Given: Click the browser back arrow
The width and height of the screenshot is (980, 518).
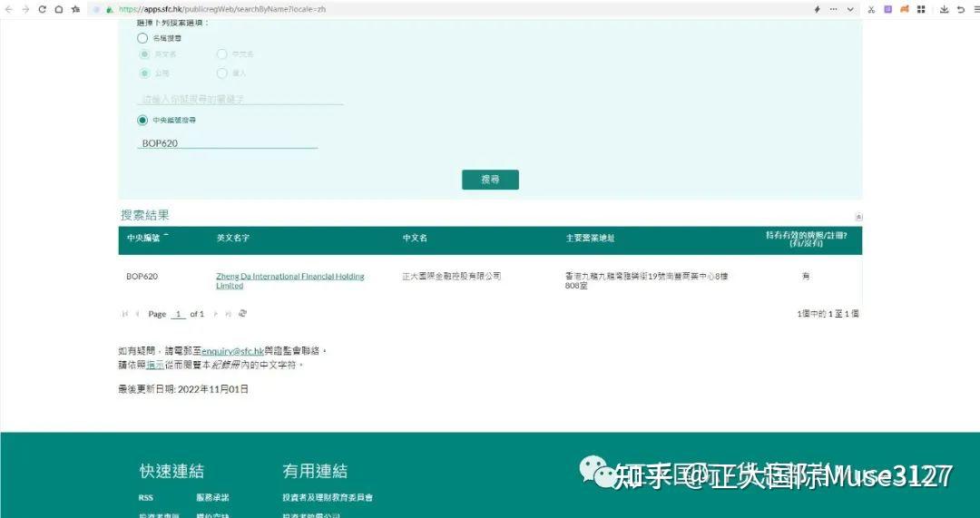Looking at the screenshot, I should click(x=9, y=9).
